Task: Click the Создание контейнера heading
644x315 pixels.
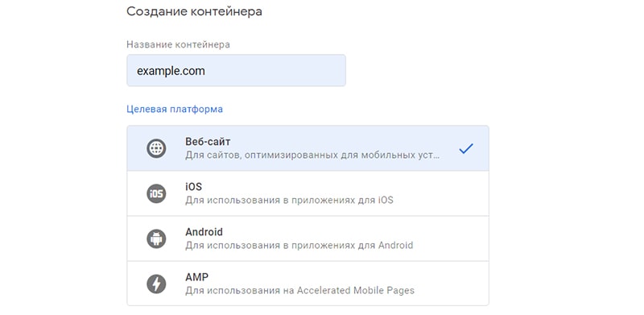Action: (194, 11)
